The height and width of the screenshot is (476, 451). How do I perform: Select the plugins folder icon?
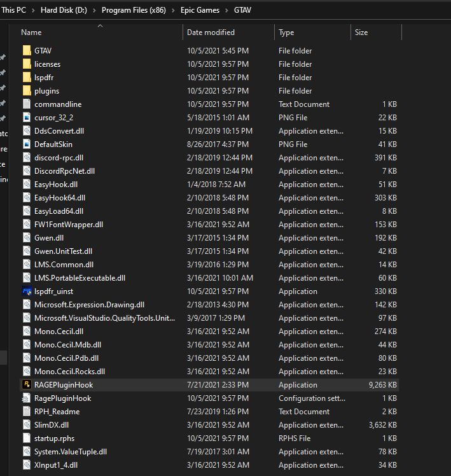[27, 91]
